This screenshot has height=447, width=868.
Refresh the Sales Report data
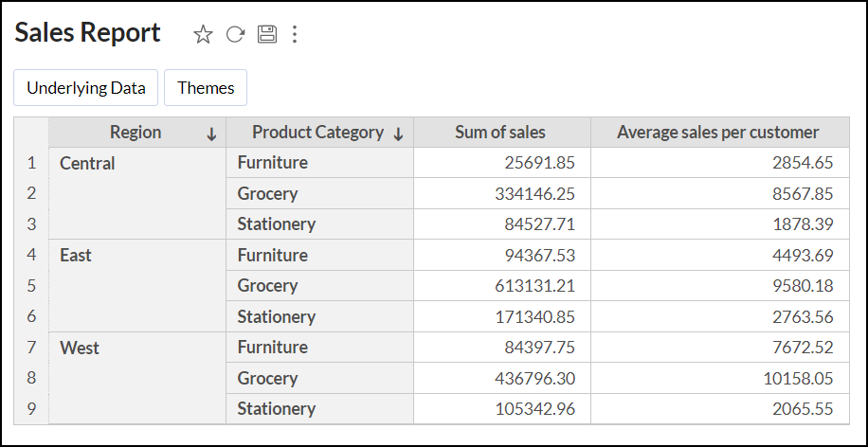(x=235, y=35)
